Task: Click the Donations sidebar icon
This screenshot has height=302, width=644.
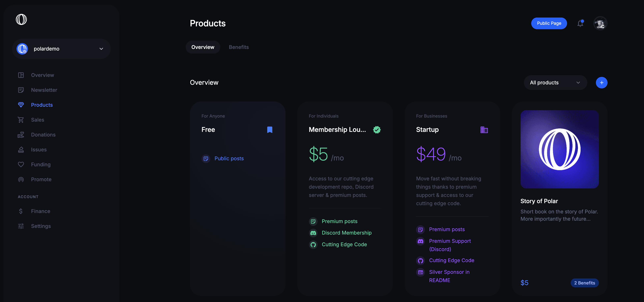Action: [x=21, y=134]
